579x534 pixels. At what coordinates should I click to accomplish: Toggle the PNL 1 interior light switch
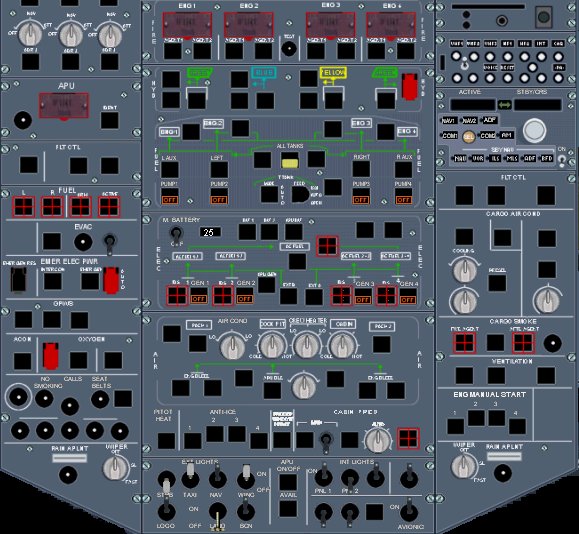(323, 476)
